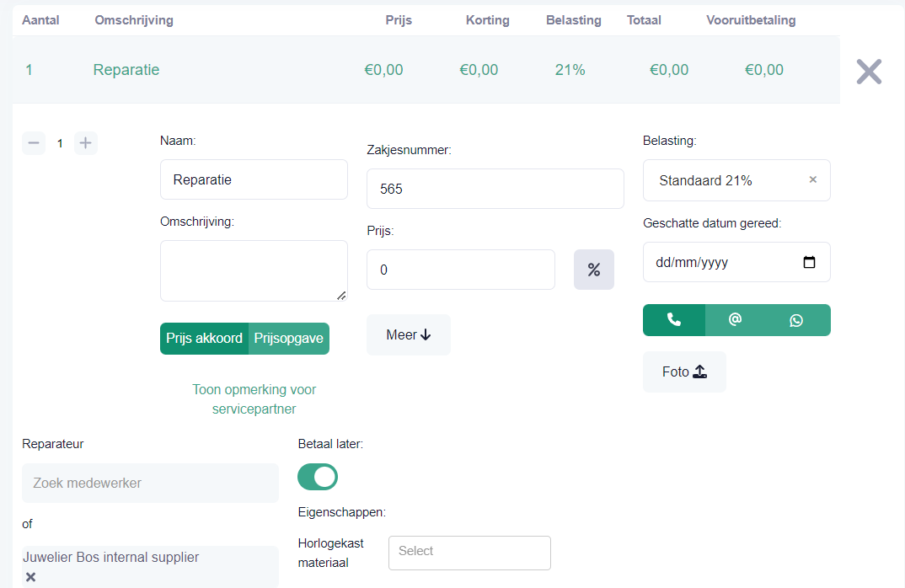Upload a photo with the Foto button
The image size is (905, 588).
684,372
